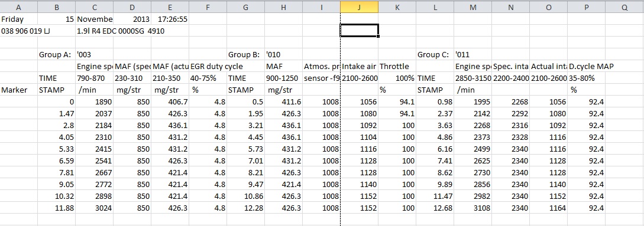The height and width of the screenshot is (226, 644).
Task: Select engine speed value 1890
Action: point(95,102)
